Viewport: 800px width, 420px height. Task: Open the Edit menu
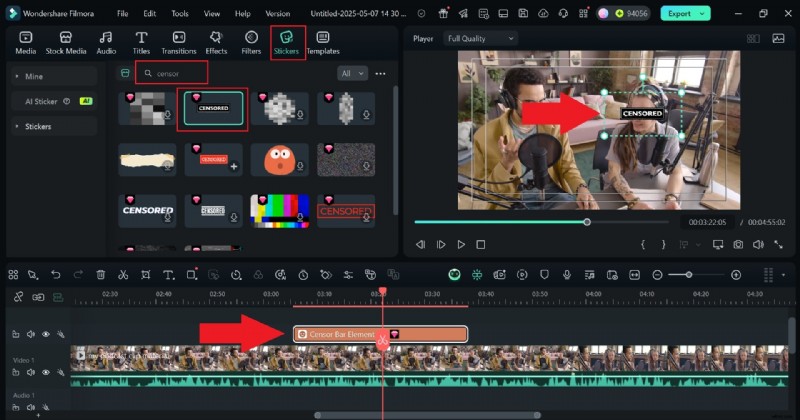pos(149,14)
